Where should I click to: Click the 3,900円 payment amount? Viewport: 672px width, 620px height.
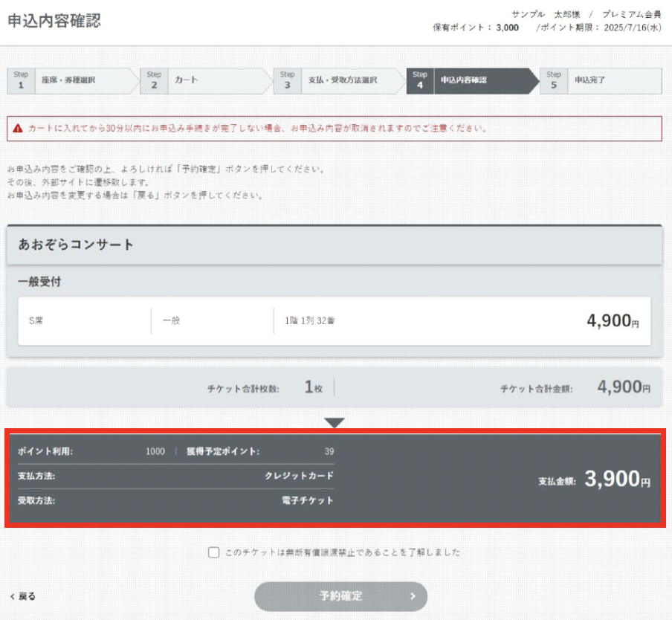point(617,480)
